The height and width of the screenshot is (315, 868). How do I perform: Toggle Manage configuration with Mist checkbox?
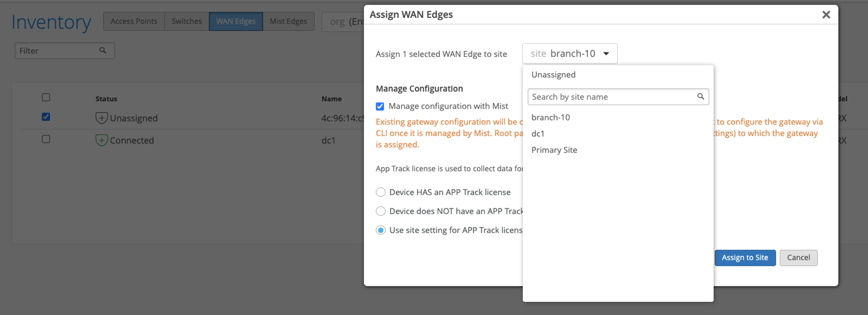pos(380,106)
